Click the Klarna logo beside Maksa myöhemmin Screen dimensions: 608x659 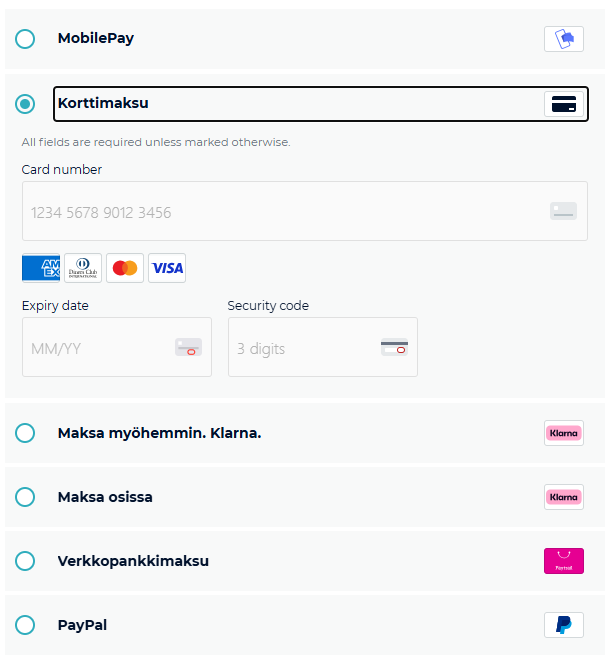tap(563, 433)
